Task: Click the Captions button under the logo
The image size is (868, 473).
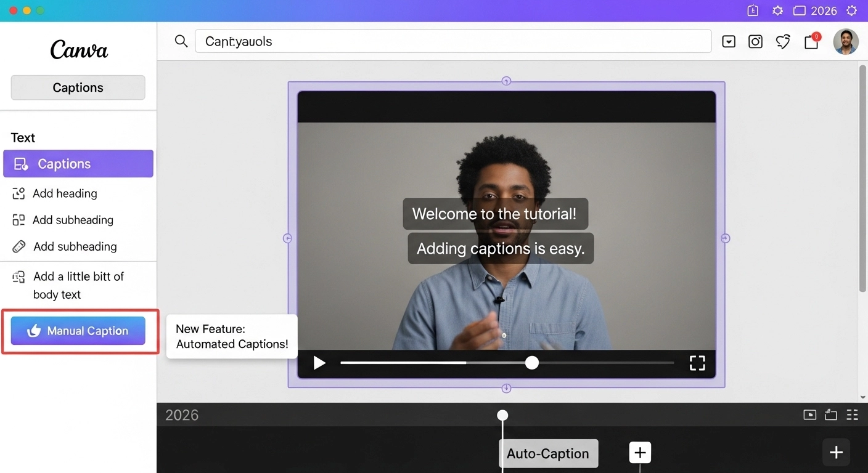Action: point(78,87)
